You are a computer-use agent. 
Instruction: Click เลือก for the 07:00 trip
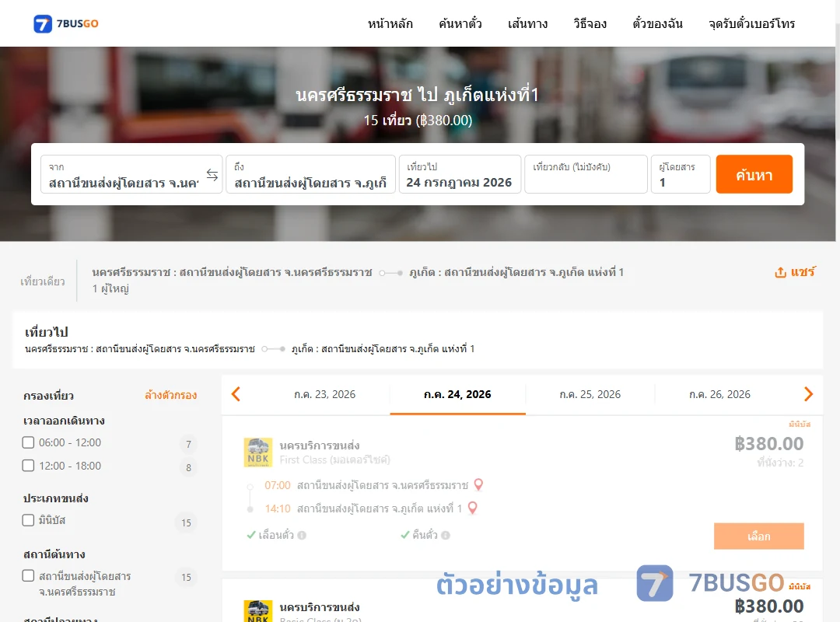pyautogui.click(x=758, y=536)
